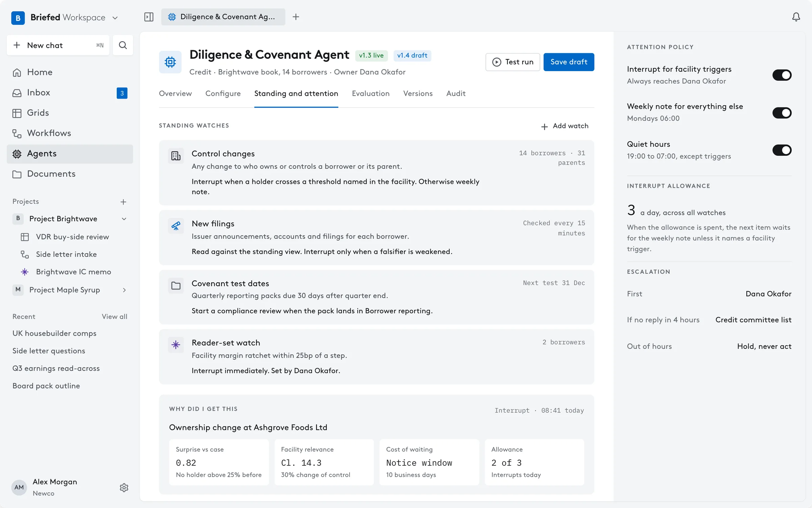Open Inbox with 3 unread
This screenshot has width=812, height=508.
(x=70, y=92)
